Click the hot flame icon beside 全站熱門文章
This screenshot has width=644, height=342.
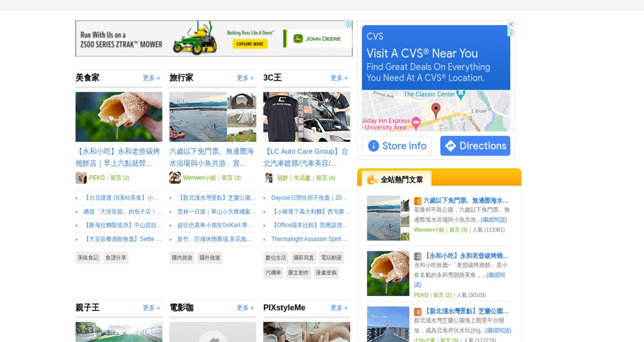click(x=372, y=179)
